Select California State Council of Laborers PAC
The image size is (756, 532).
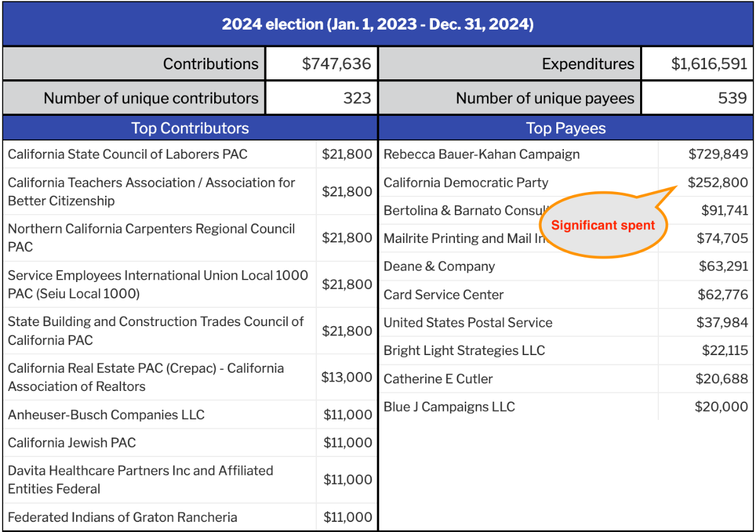point(128,154)
